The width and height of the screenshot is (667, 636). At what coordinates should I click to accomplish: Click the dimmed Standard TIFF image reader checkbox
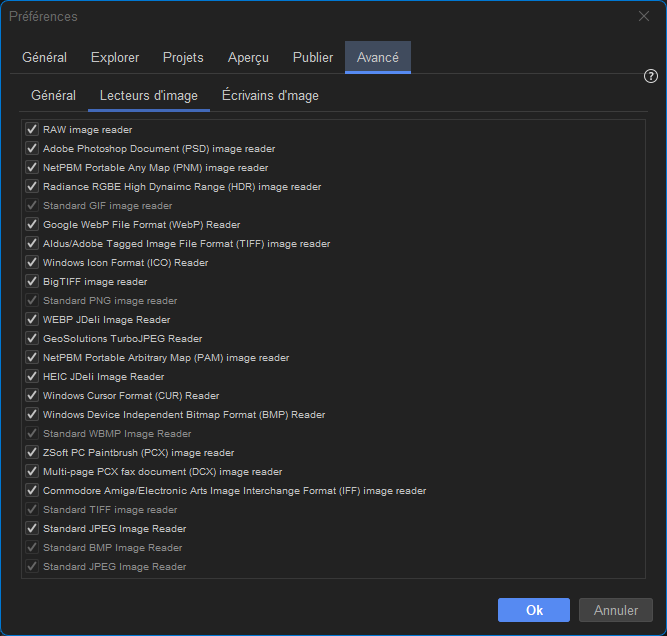[32, 509]
